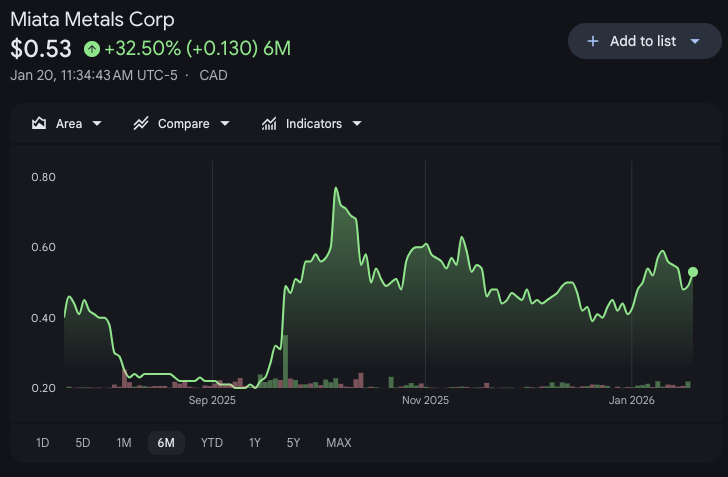Click the Jan 2026 axis label
Image resolution: width=728 pixels, height=477 pixels.
(x=631, y=400)
